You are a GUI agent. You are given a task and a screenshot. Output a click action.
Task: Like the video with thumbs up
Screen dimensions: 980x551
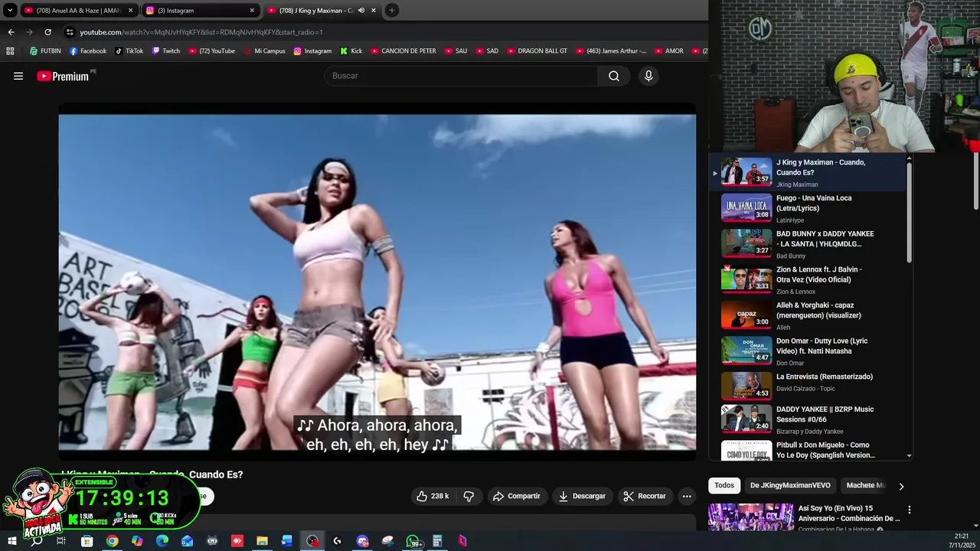(x=433, y=496)
